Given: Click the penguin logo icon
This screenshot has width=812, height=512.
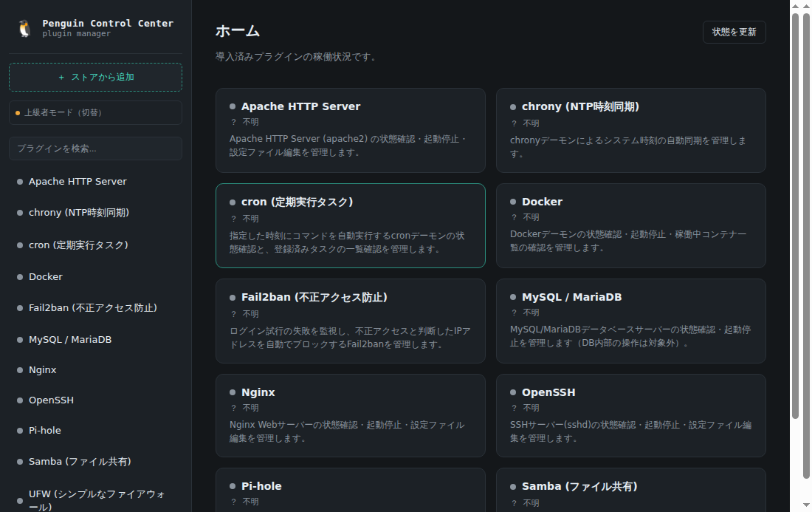Looking at the screenshot, I should pos(24,28).
